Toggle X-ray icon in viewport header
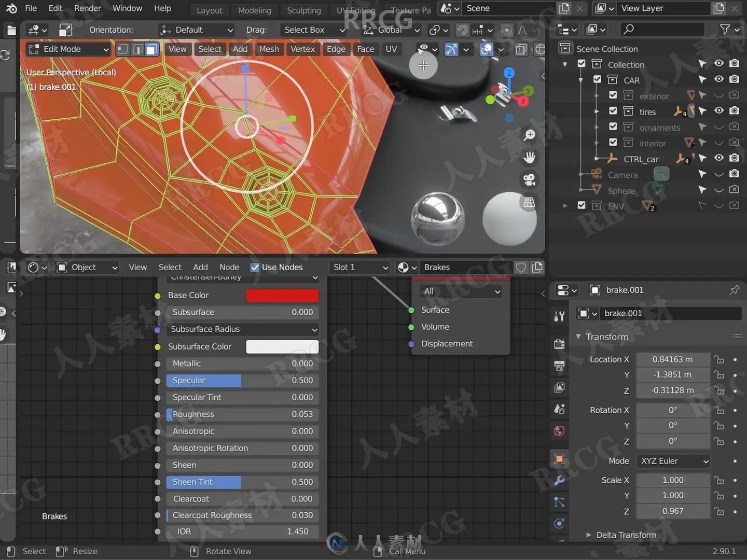Image resolution: width=747 pixels, height=560 pixels. click(x=521, y=49)
